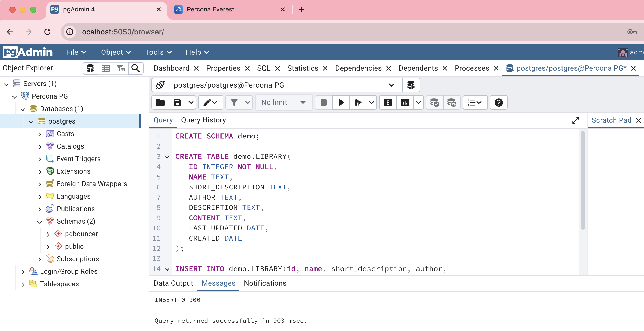Click the connection status plug icon
Viewport: 644px width, 331px height.
click(x=160, y=85)
